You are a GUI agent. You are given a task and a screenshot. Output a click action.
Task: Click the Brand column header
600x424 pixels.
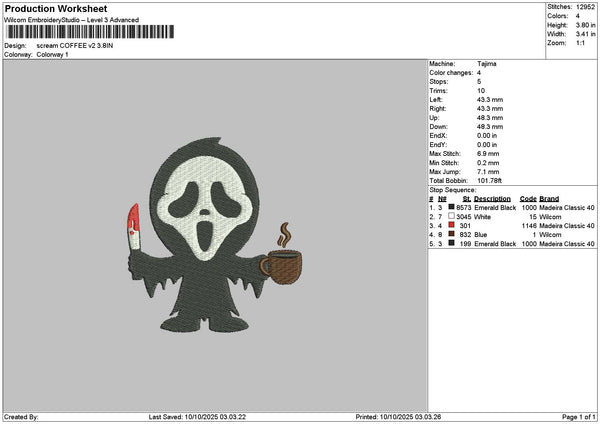pyautogui.click(x=549, y=199)
